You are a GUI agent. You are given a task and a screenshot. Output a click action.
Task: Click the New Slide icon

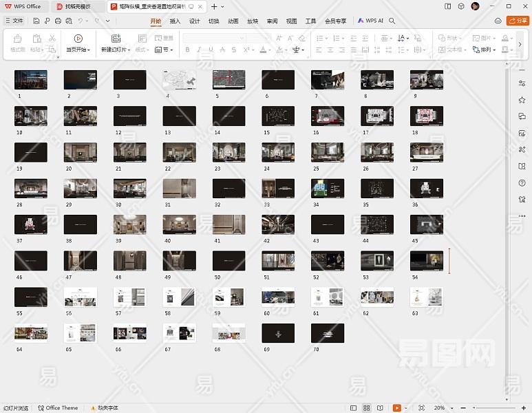116,39
